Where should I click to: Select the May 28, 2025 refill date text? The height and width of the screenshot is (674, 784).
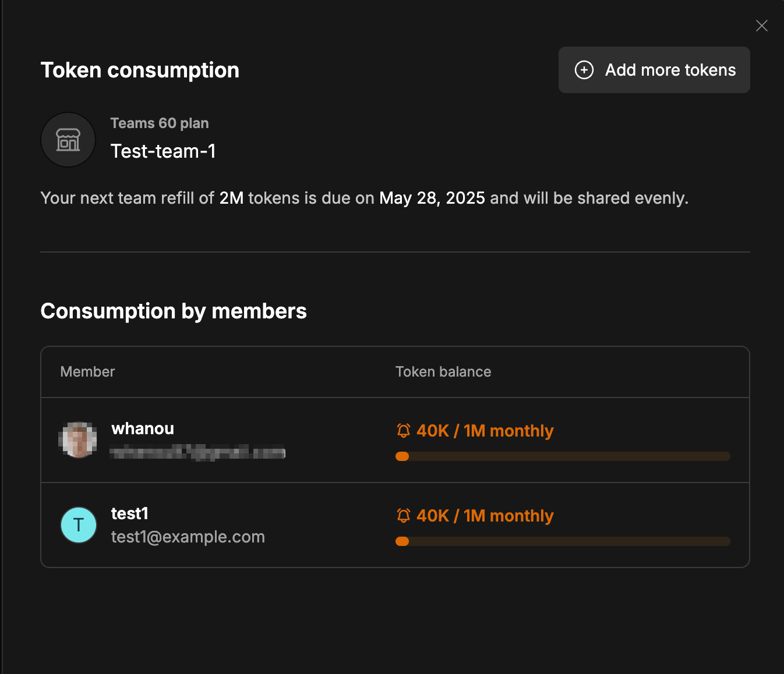click(x=431, y=198)
